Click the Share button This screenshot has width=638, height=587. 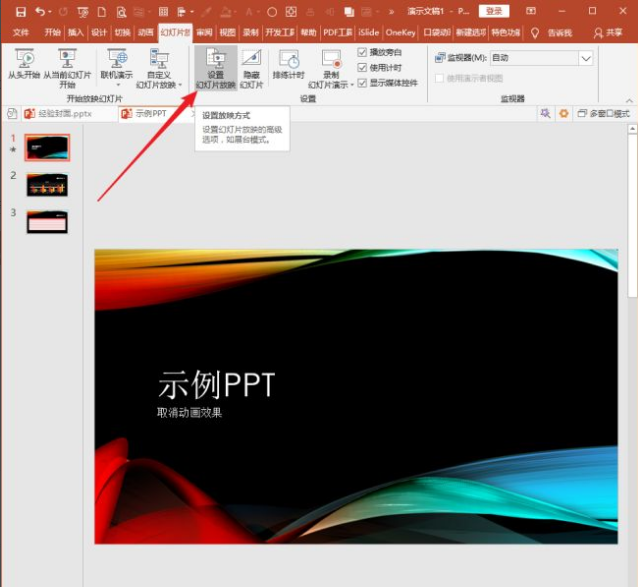point(607,32)
